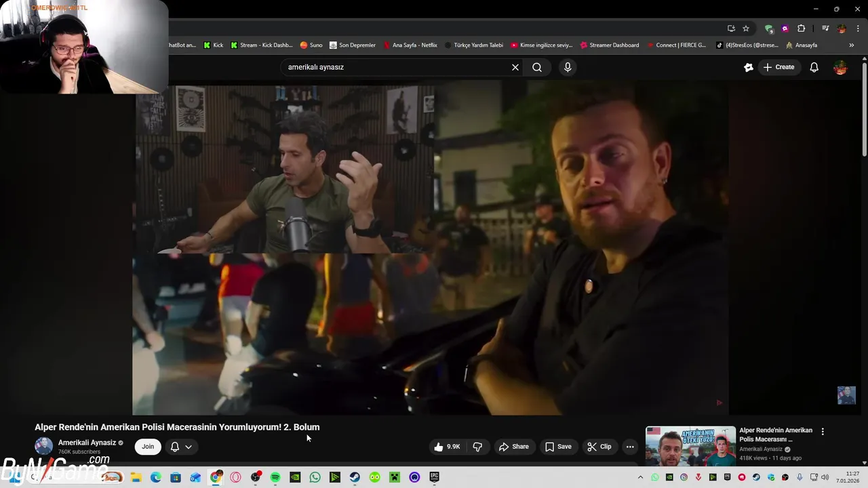Click the green shield extension icon
Viewport: 868px width, 488px height.
pos(768,28)
